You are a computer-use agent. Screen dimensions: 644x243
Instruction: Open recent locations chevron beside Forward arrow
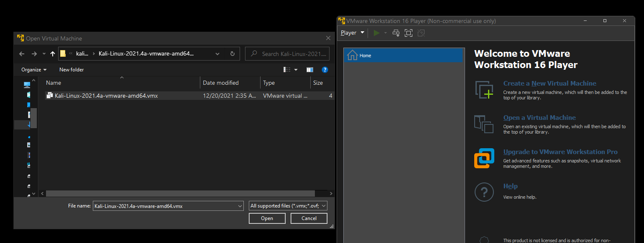point(44,54)
